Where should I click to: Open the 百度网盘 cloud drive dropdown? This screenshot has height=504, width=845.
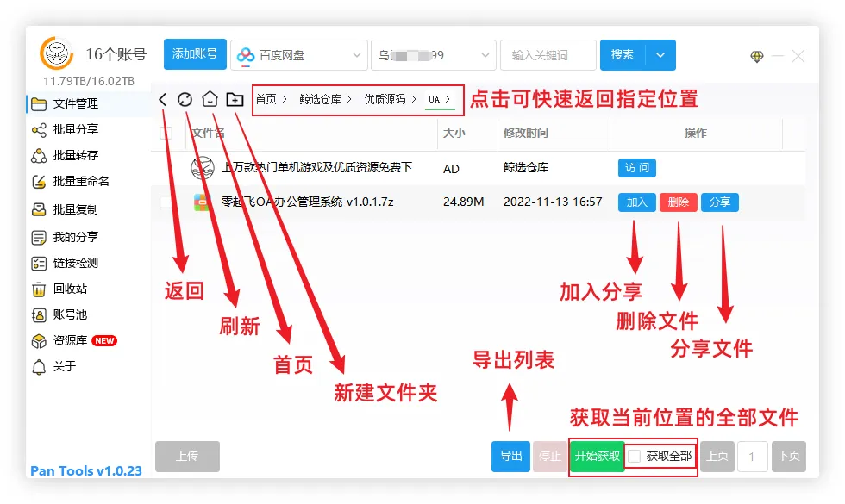click(x=297, y=54)
